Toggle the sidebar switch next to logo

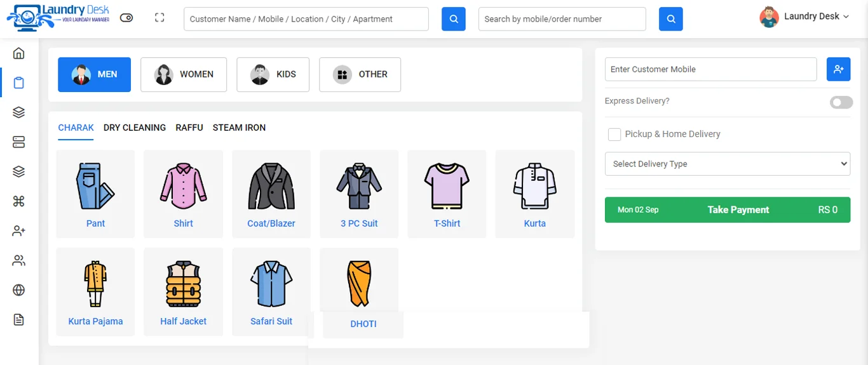click(126, 18)
